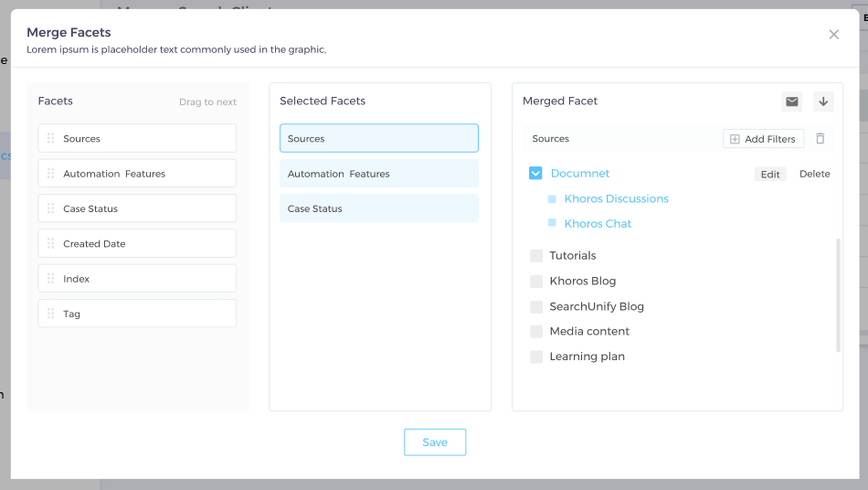Select Sources in Selected Facets list
This screenshot has width=868, height=490.
coord(378,139)
